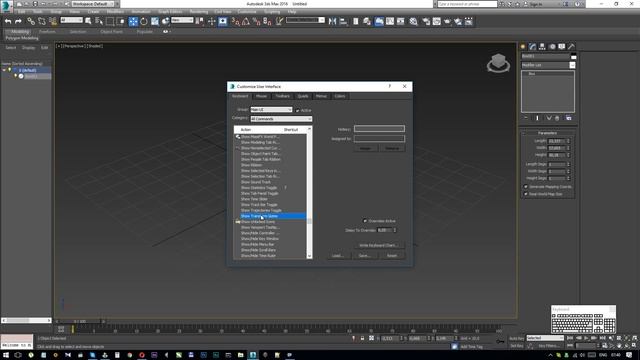Open the Render Setup icon
The width and height of the screenshot is (640, 360).
[x=426, y=21]
